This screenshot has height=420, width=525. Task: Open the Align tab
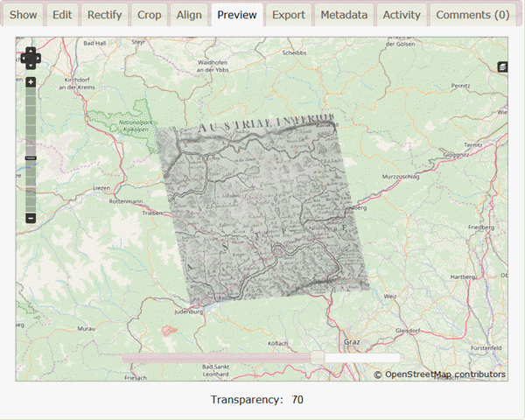(x=189, y=15)
